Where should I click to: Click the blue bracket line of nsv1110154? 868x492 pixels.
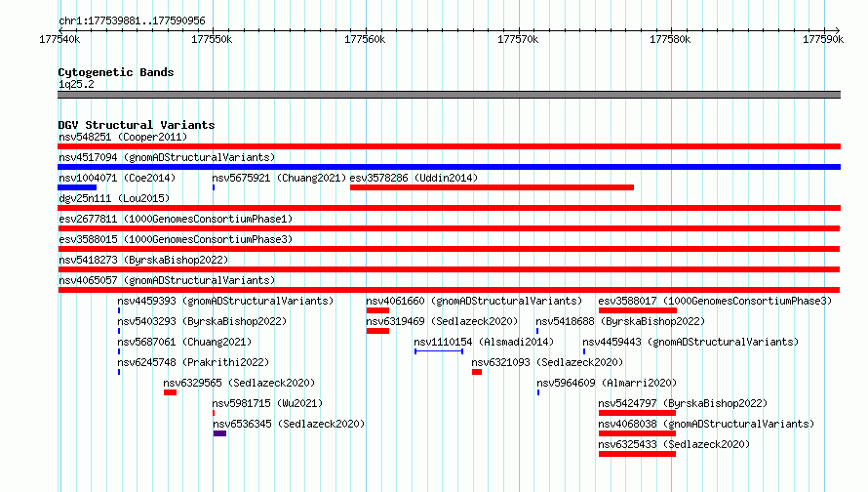[x=439, y=351]
